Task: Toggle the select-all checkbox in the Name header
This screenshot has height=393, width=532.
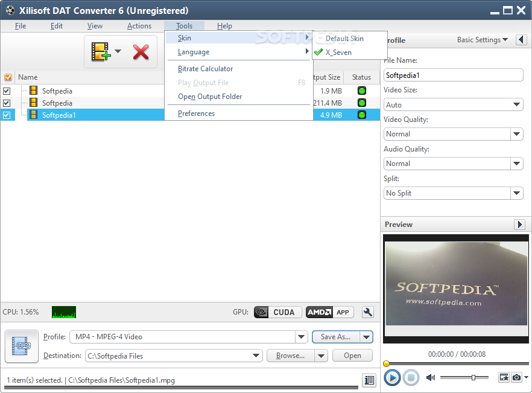Action: tap(8, 77)
